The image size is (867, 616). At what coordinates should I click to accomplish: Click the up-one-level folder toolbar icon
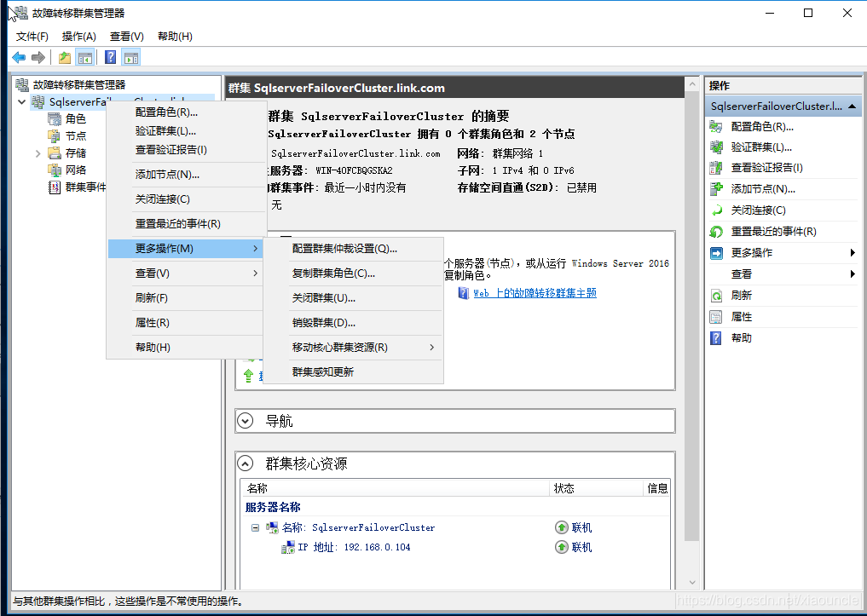click(x=65, y=58)
